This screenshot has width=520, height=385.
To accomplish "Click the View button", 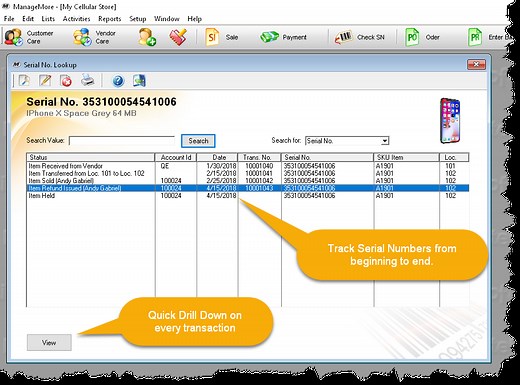I will point(49,342).
